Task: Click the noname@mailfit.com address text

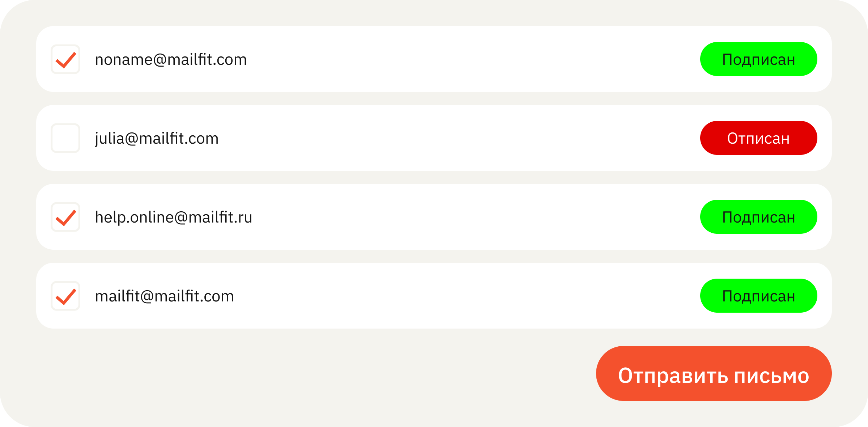Action: tap(171, 60)
